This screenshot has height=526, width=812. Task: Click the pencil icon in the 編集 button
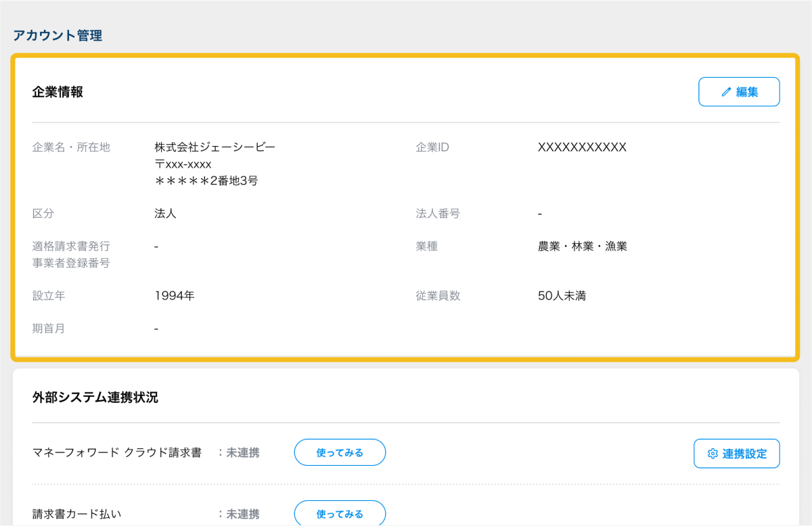click(727, 92)
